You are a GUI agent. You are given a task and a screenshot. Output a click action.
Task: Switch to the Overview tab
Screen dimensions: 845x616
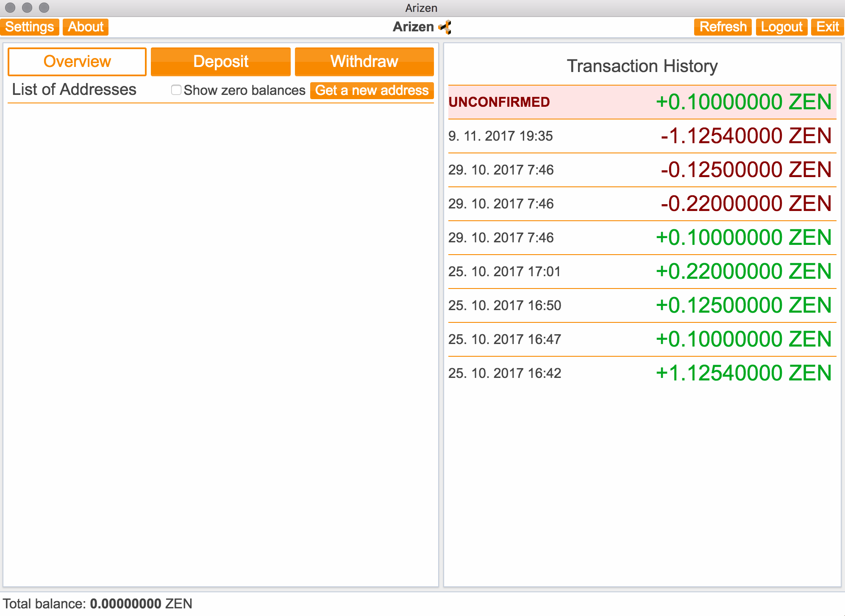tap(77, 61)
